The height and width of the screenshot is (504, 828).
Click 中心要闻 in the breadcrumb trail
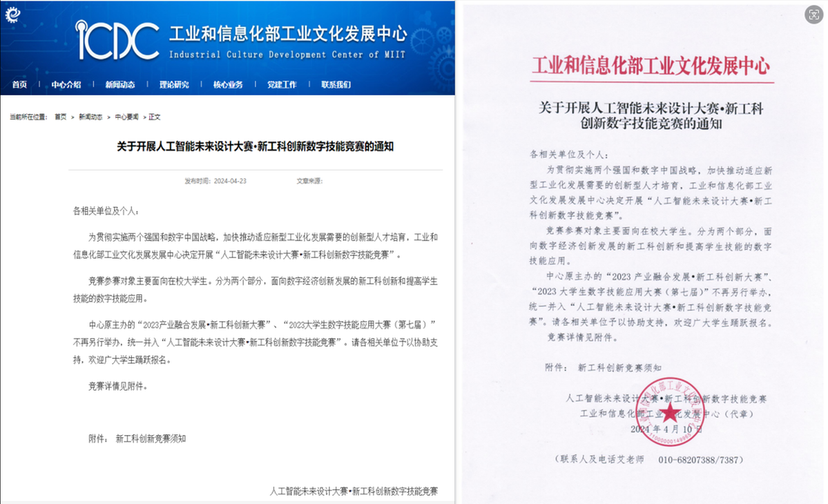[127, 117]
